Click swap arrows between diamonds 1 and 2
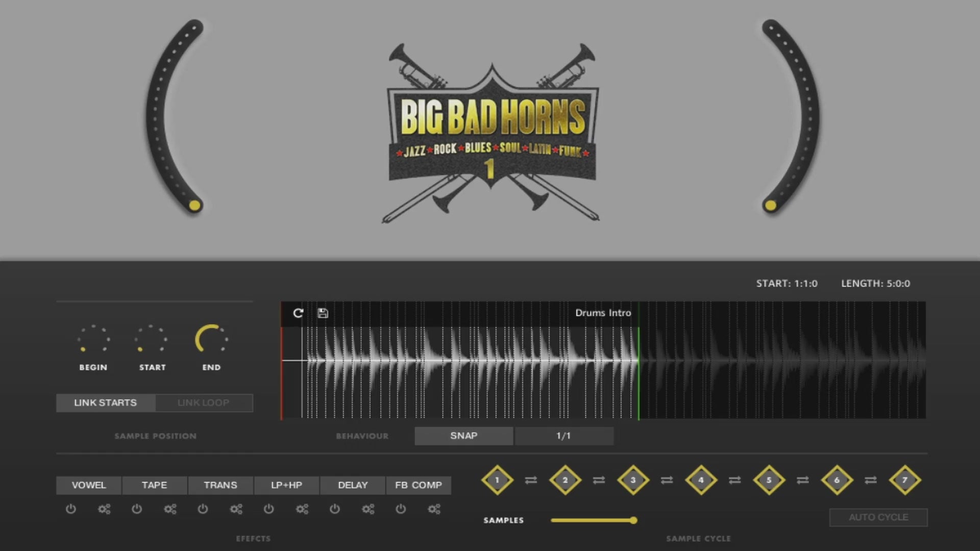The width and height of the screenshot is (980, 551). [x=531, y=480]
